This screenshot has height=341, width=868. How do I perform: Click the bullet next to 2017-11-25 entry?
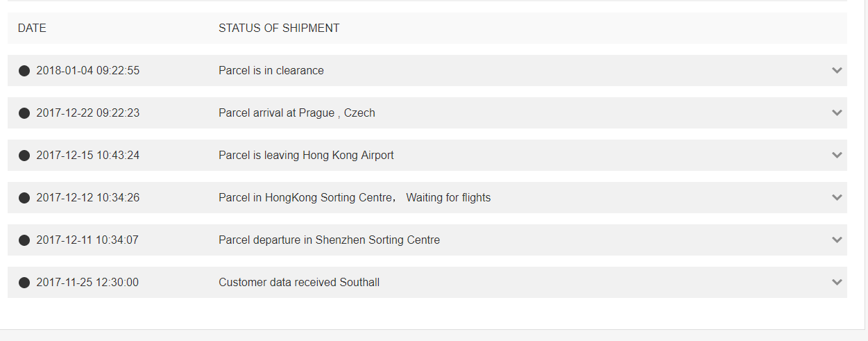(x=24, y=283)
